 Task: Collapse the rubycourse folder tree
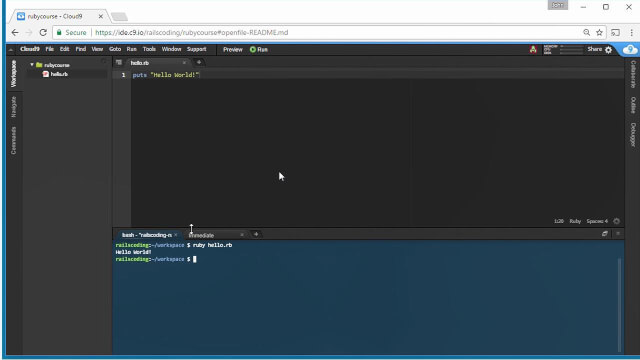pos(32,65)
